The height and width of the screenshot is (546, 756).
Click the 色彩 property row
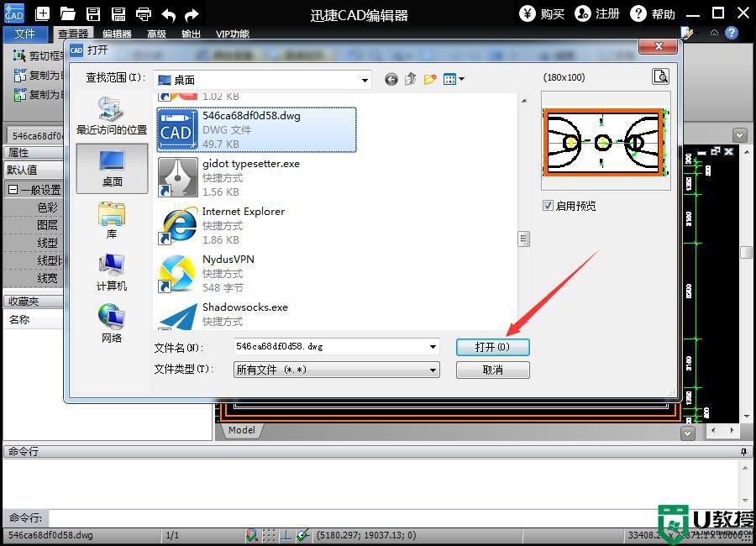(x=34, y=207)
